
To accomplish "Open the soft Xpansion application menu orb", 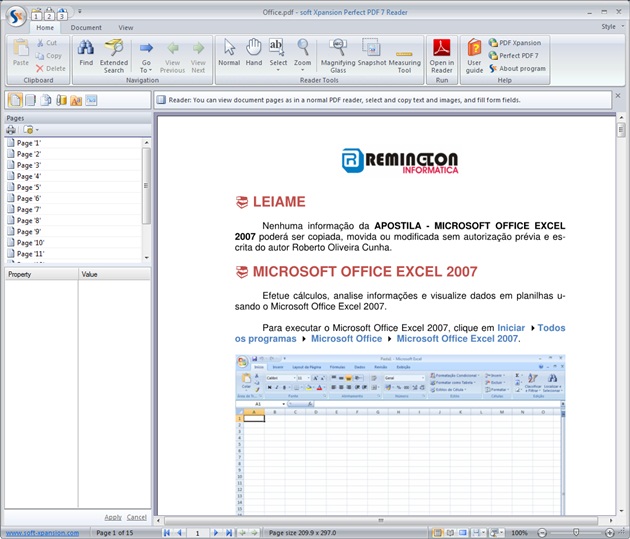I will pos(16,16).
